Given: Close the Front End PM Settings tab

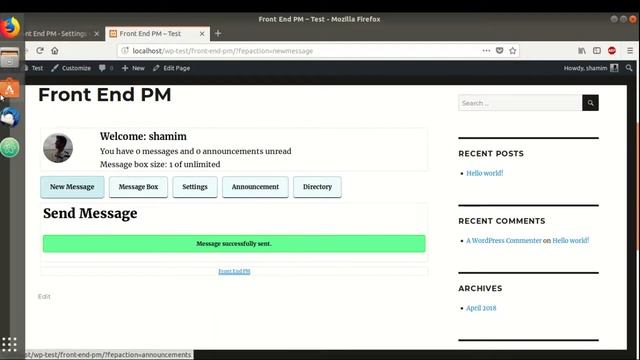Looking at the screenshot, I should click(97, 34).
